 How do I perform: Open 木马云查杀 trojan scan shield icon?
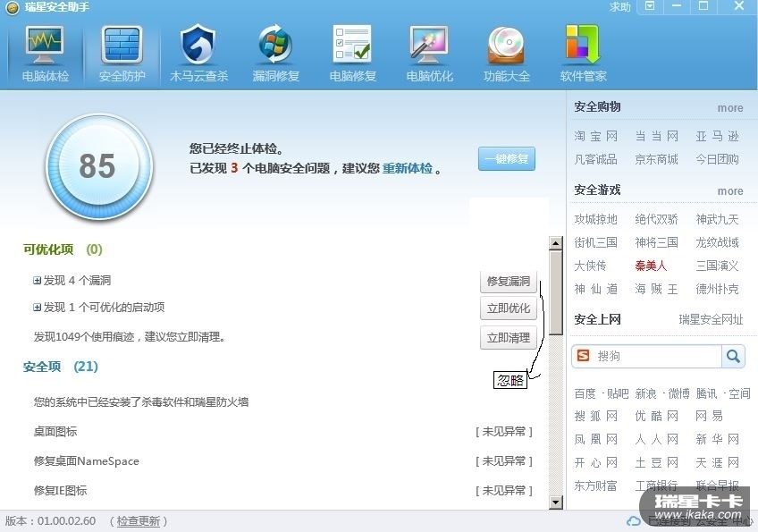point(198,45)
